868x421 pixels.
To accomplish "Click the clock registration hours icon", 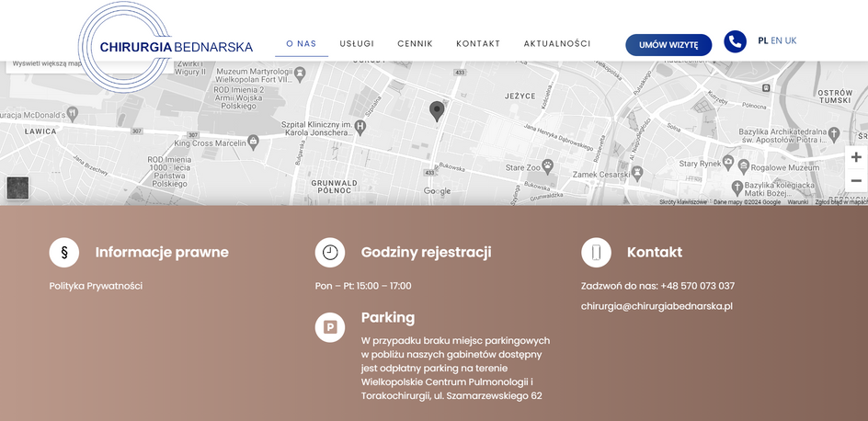I will (x=330, y=252).
